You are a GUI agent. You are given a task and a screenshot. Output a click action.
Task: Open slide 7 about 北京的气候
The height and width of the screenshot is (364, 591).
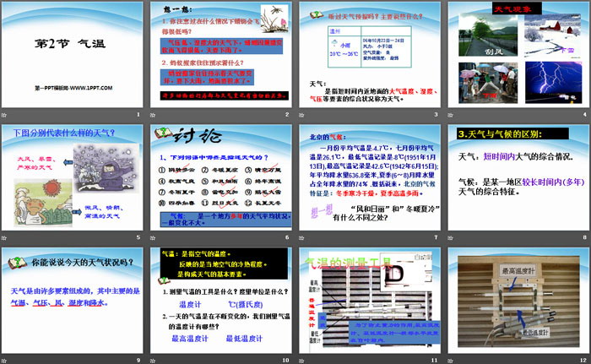[369, 178]
